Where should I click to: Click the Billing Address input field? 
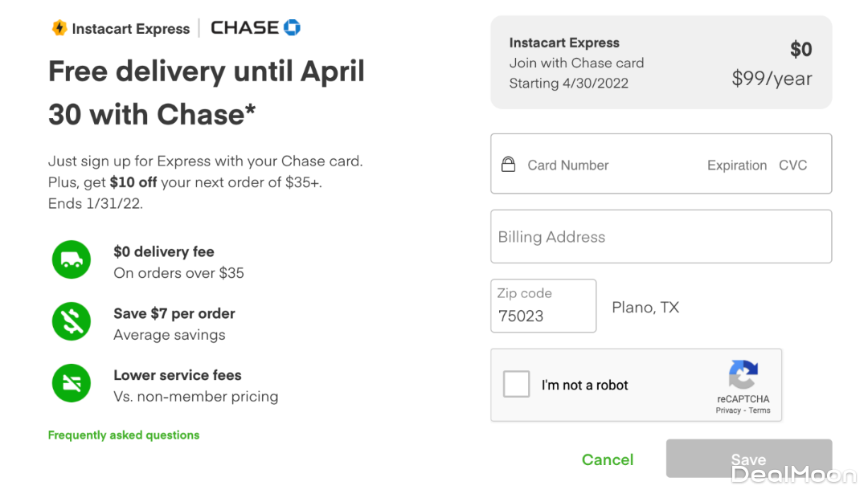[661, 237]
